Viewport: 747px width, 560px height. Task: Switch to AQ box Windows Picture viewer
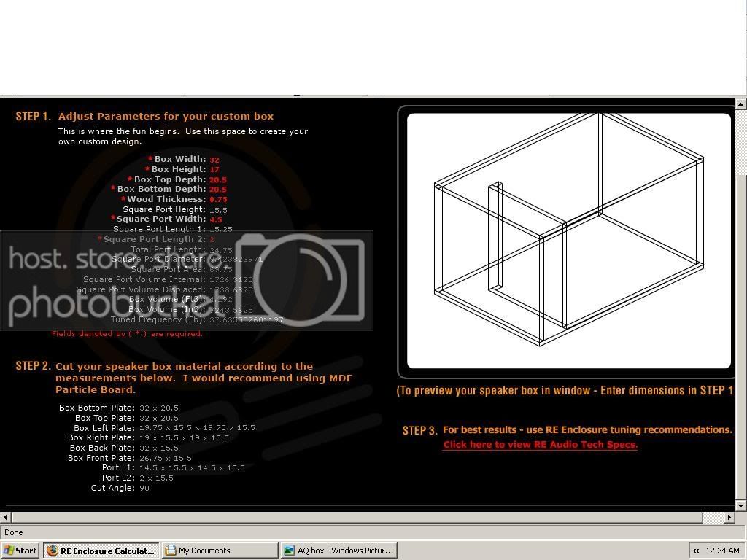[338, 551]
